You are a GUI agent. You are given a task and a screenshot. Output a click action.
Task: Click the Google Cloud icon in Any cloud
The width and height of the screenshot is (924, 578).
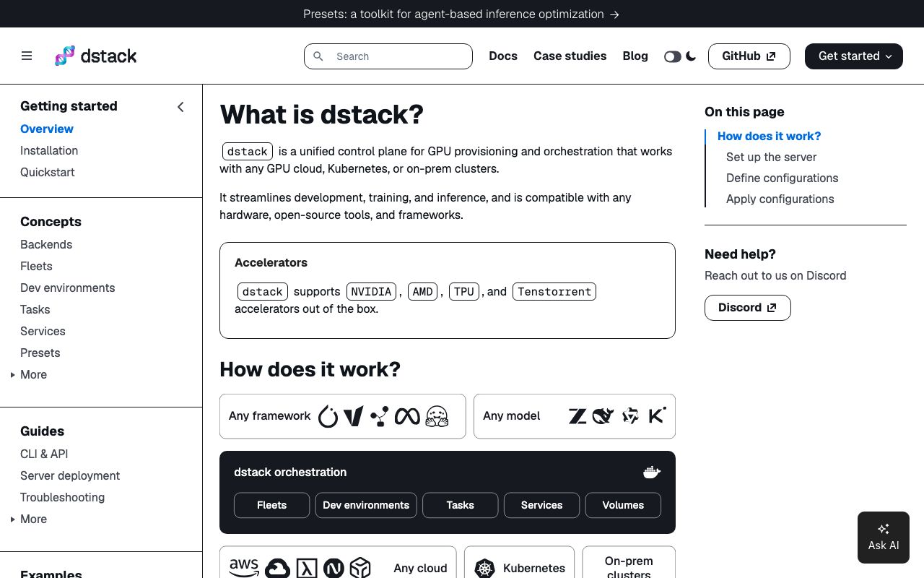(277, 569)
